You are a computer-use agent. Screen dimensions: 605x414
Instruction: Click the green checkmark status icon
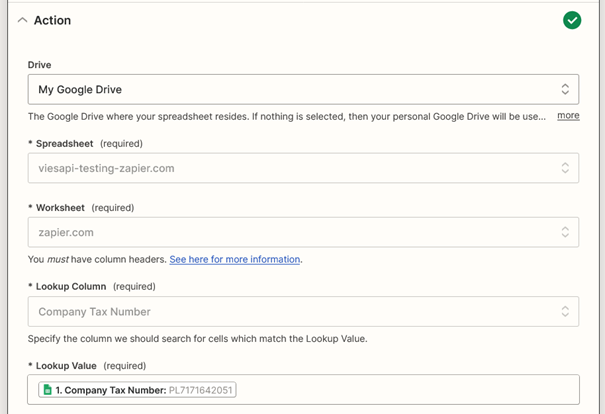pyautogui.click(x=572, y=20)
